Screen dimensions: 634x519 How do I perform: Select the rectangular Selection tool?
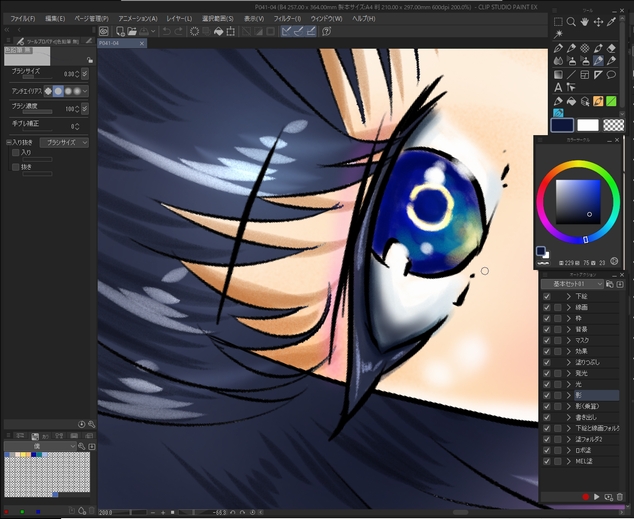click(558, 22)
